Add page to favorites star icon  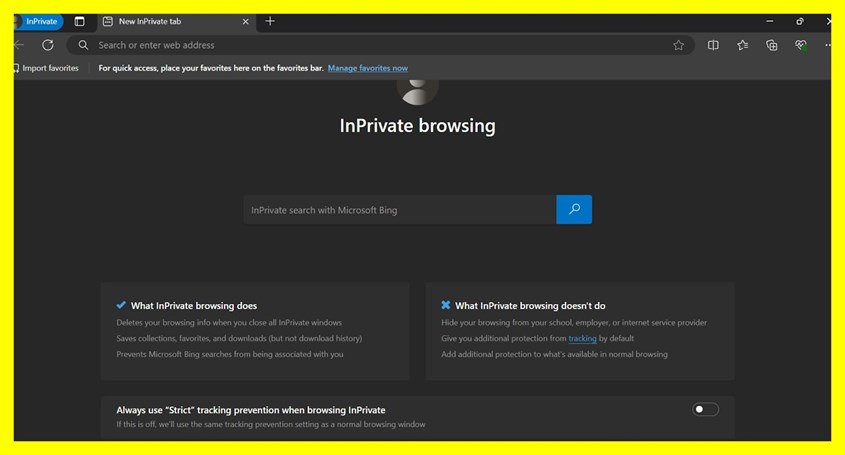coord(678,45)
